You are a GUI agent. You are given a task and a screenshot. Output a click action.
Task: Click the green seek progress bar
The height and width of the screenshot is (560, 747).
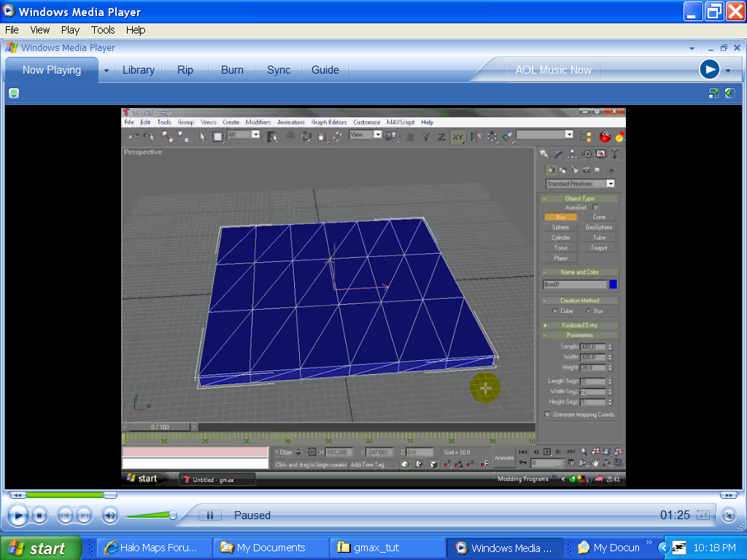coord(66,495)
